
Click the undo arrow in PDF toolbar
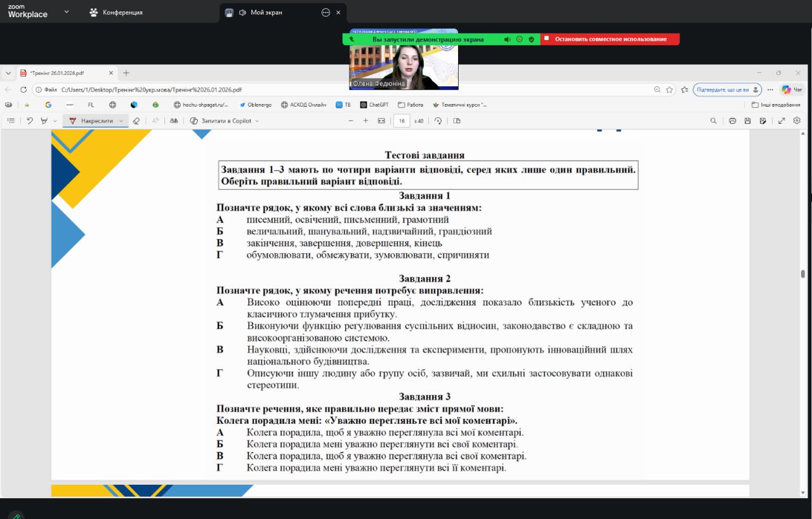pos(29,121)
